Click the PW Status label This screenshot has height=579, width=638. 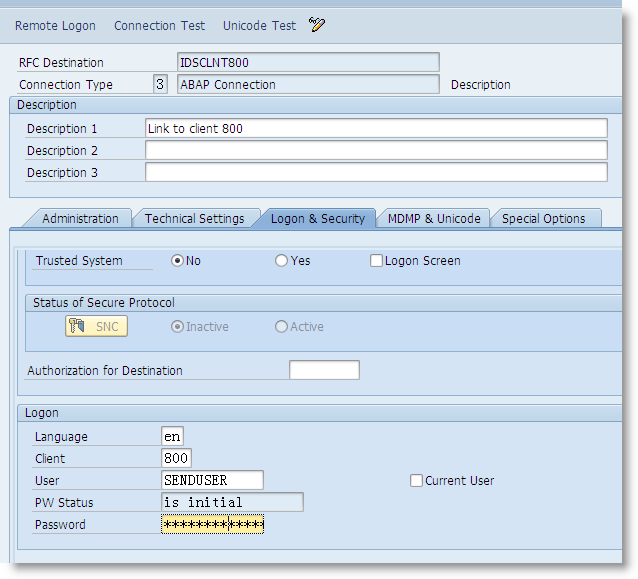(64, 503)
